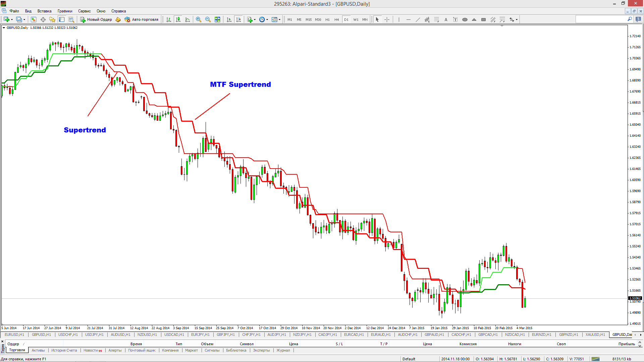The height and width of the screenshot is (362, 644).
Task: Close the terminal panel
Action: click(x=2, y=341)
